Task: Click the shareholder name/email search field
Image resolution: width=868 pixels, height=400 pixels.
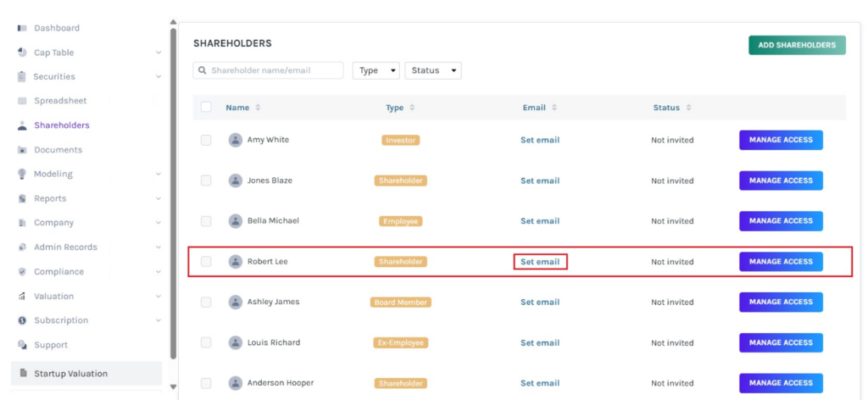Action: tap(275, 70)
